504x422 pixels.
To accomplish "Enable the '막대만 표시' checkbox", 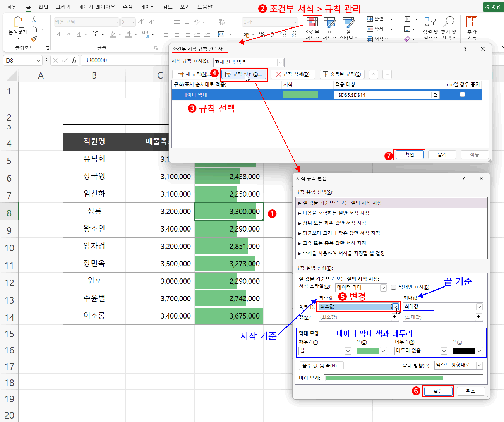I will 394,287.
